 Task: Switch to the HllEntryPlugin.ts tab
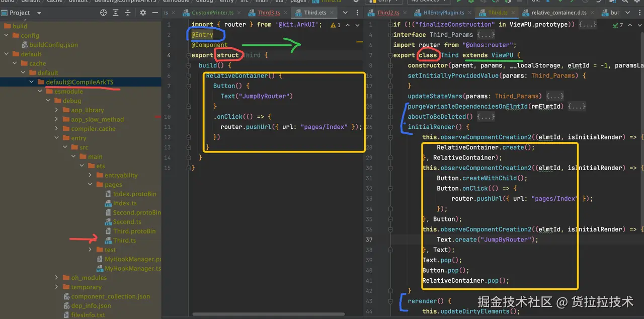click(444, 13)
